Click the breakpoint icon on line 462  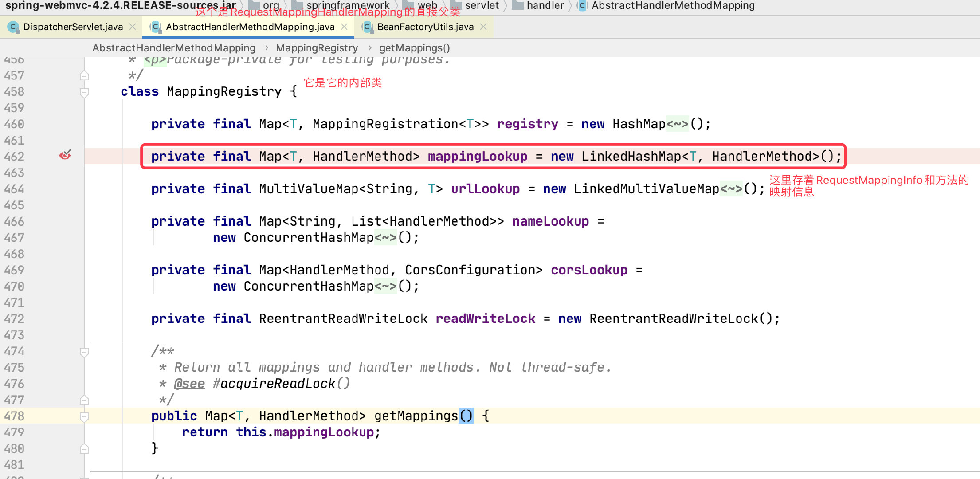[65, 155]
